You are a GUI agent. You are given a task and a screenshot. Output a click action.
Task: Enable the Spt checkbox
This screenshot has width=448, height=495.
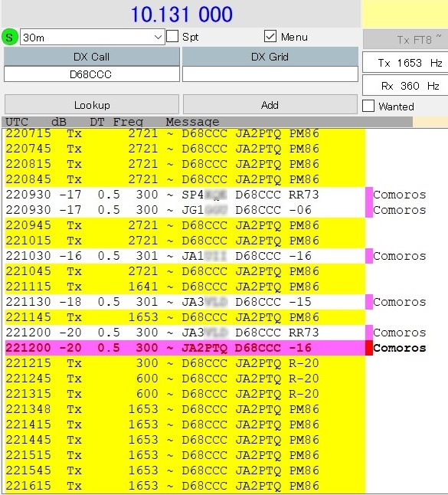pyautogui.click(x=172, y=36)
